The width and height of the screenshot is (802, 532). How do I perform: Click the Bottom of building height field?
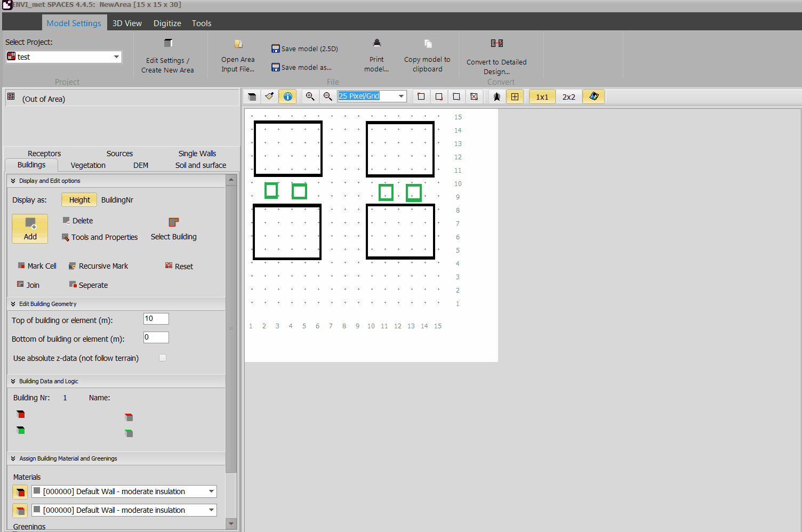tap(156, 337)
